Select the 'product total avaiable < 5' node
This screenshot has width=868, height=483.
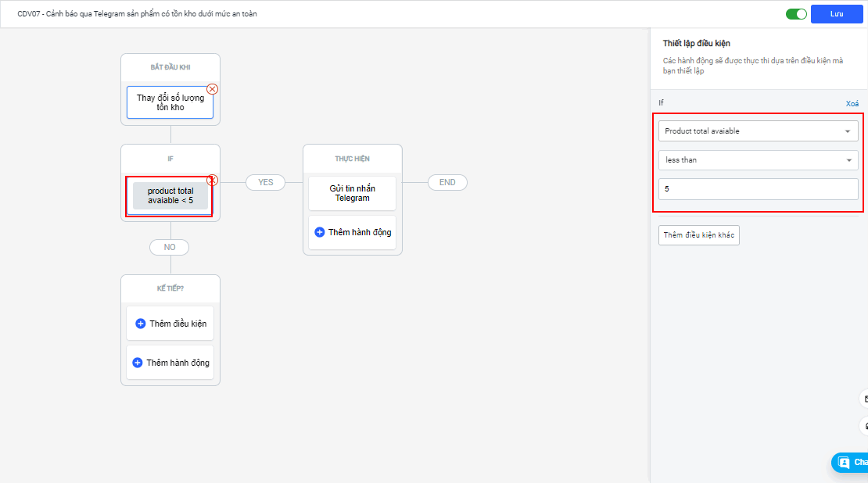tap(170, 196)
